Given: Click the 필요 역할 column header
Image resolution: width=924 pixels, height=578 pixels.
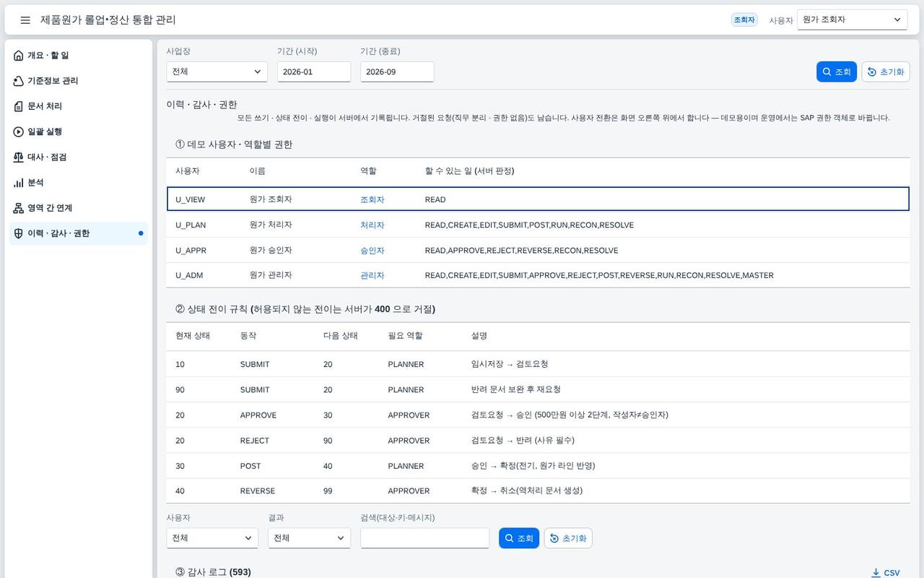Looking at the screenshot, I should 406,336.
